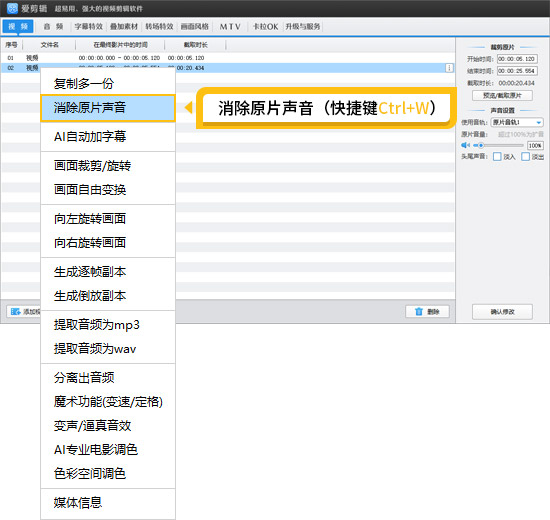Open the 使用音轨 audio track dropdown
550x520 pixels.
tap(517, 122)
